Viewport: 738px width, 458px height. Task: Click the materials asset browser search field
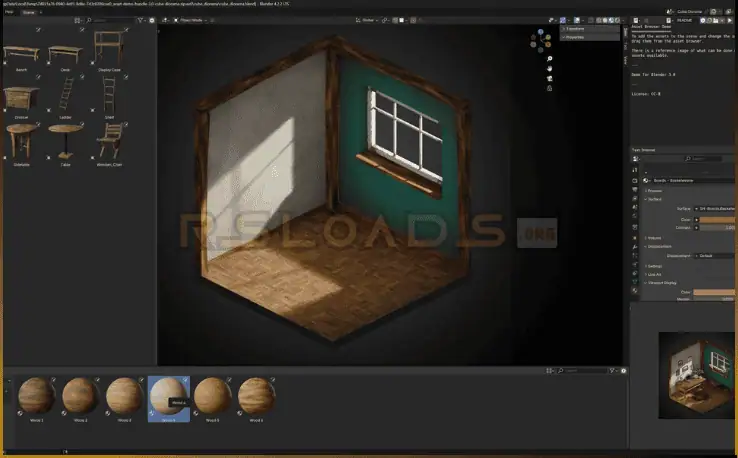pos(582,371)
